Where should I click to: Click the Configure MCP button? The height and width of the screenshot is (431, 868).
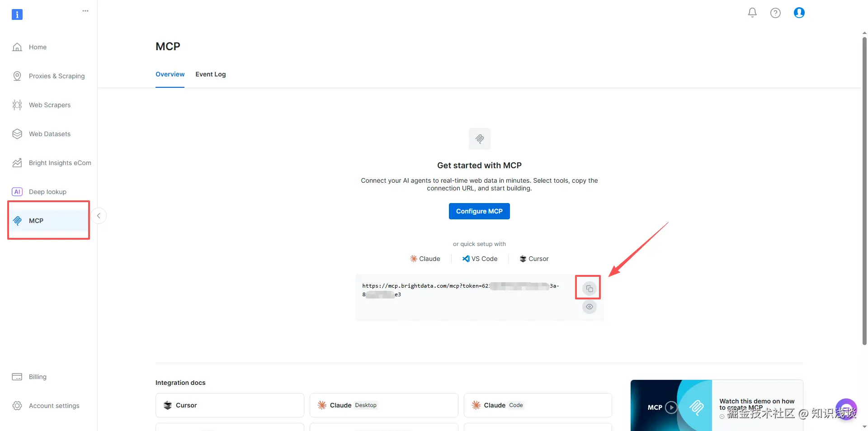pos(479,211)
